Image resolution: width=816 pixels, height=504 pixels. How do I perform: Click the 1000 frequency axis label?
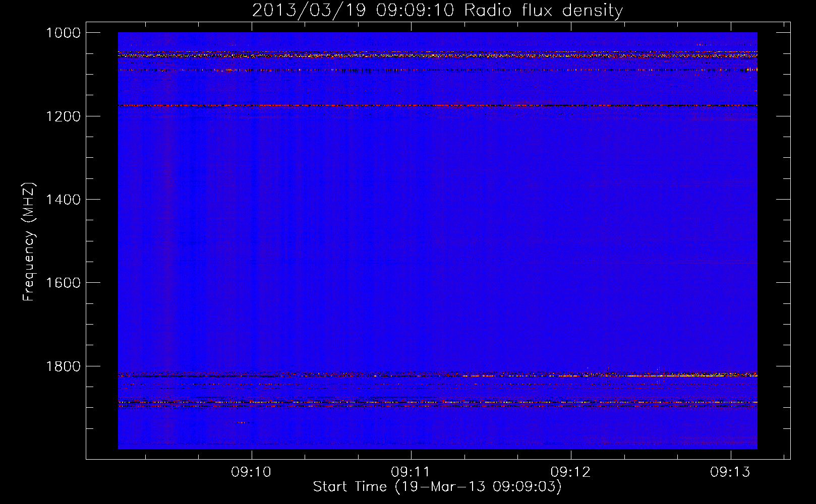coord(63,33)
